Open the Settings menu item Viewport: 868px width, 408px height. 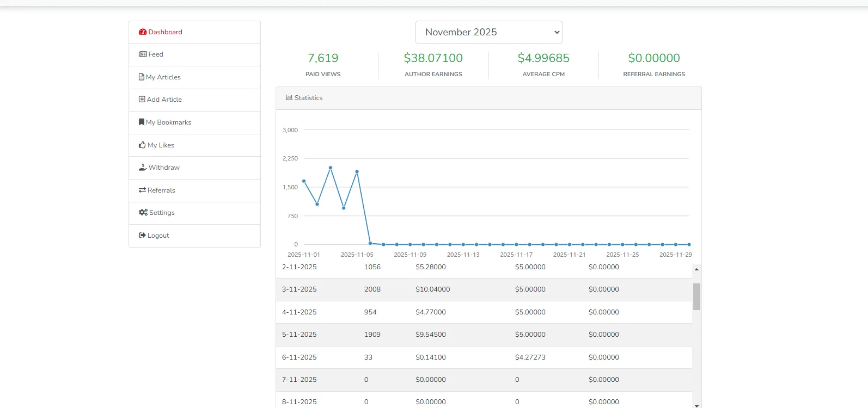162,213
